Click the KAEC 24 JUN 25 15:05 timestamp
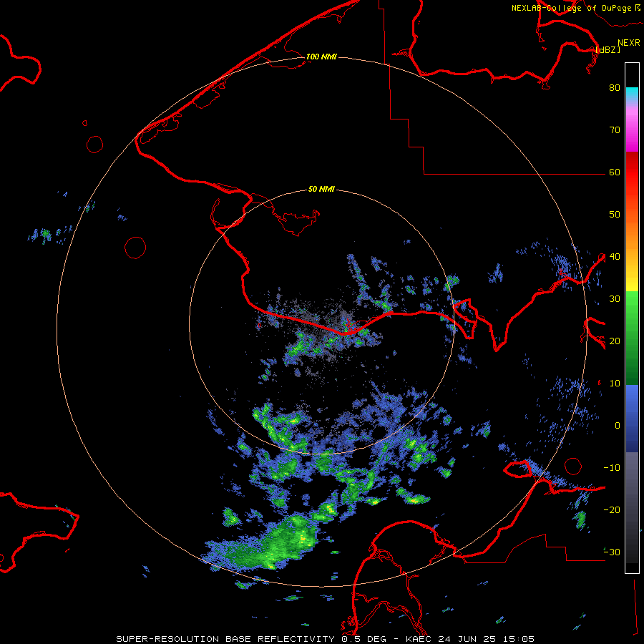The width and height of the screenshot is (644, 644). pyautogui.click(x=470, y=639)
